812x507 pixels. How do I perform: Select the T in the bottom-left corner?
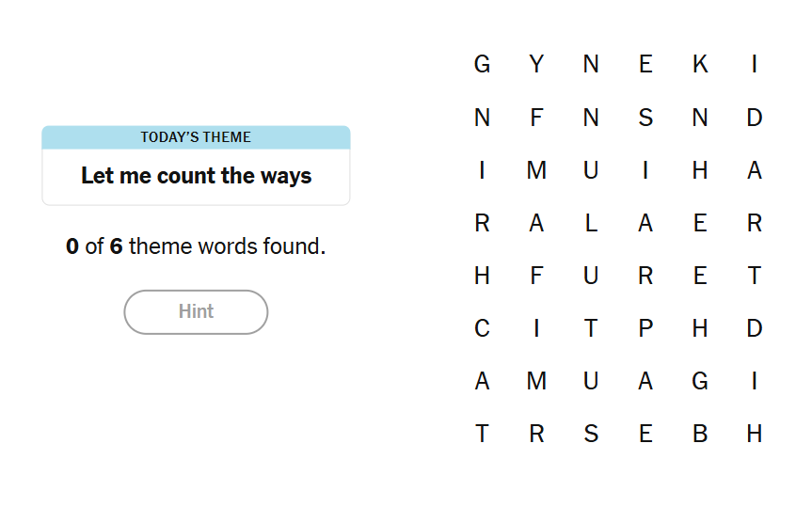click(482, 434)
